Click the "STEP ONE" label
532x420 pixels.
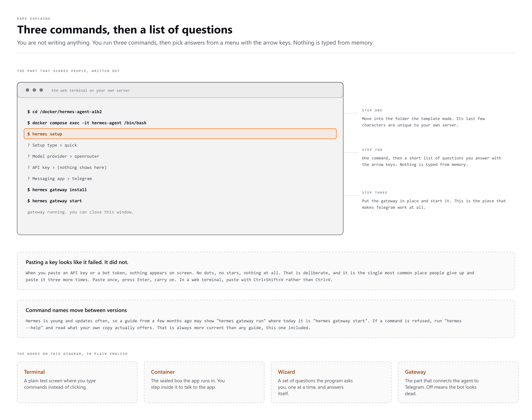coord(372,110)
